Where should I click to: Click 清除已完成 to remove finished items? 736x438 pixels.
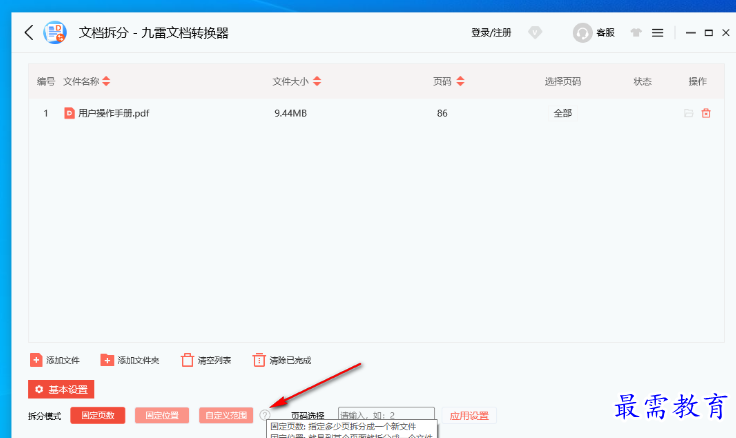282,360
